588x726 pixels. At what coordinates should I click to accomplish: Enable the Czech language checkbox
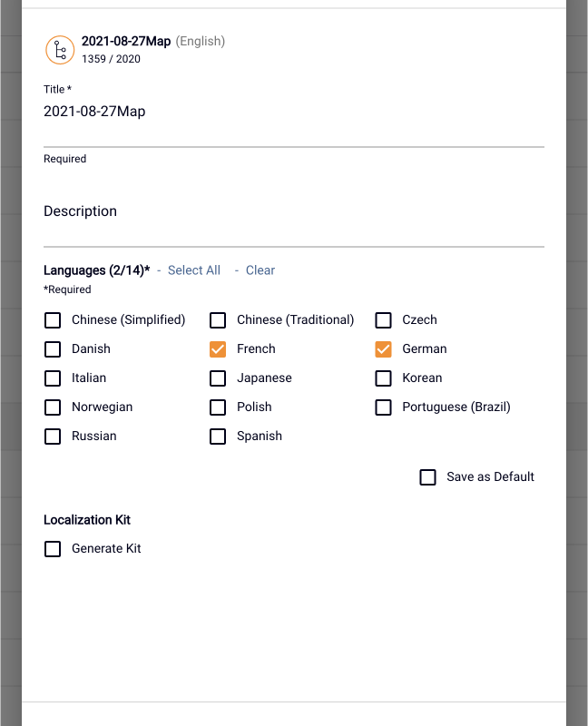(383, 320)
